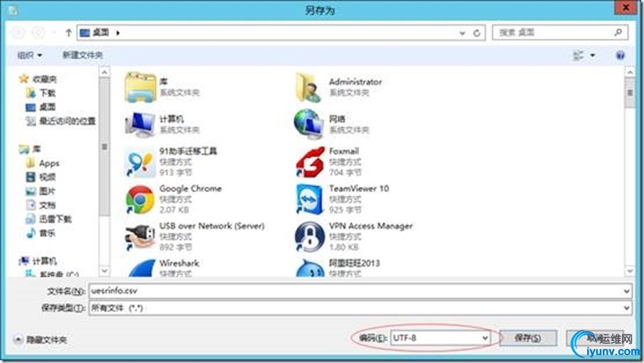644x363 pixels.
Task: Click the Forward navigation arrow
Action: pos(38,33)
